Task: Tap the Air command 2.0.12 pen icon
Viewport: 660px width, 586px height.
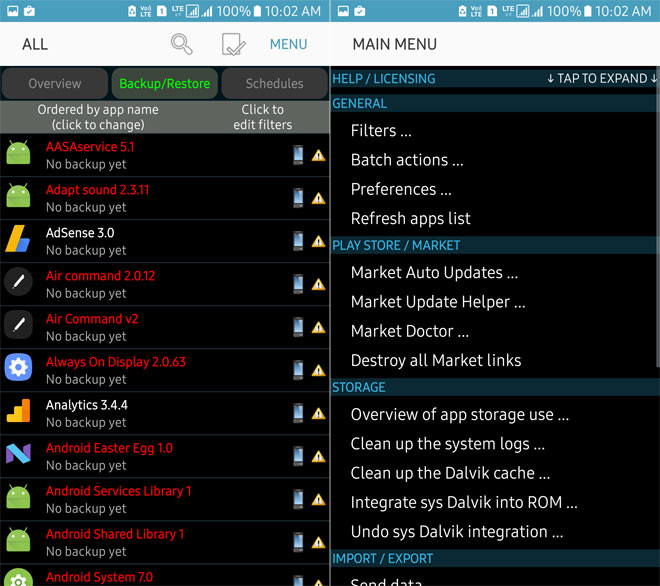Action: tap(18, 281)
